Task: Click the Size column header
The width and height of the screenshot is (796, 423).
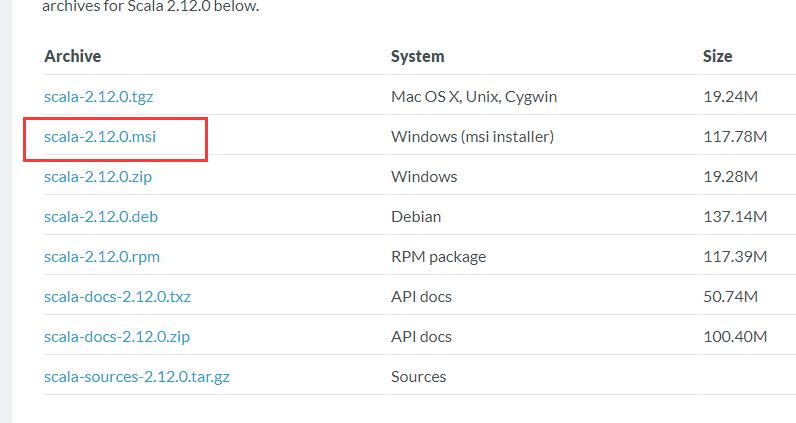Action: click(718, 56)
